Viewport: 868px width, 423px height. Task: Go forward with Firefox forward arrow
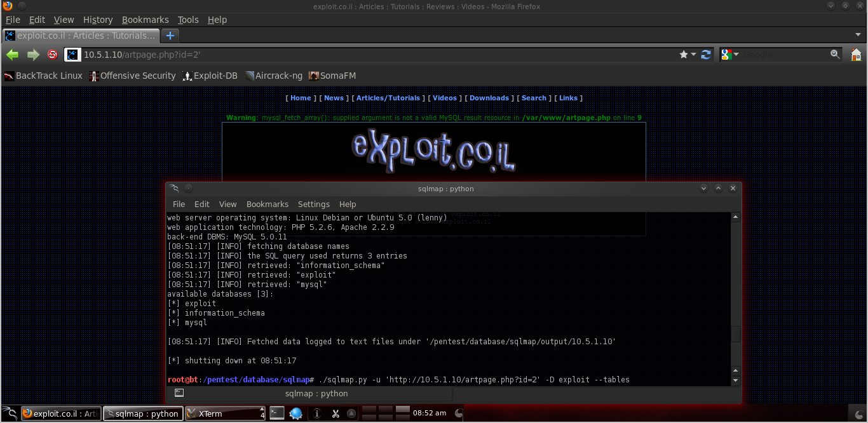[33, 55]
